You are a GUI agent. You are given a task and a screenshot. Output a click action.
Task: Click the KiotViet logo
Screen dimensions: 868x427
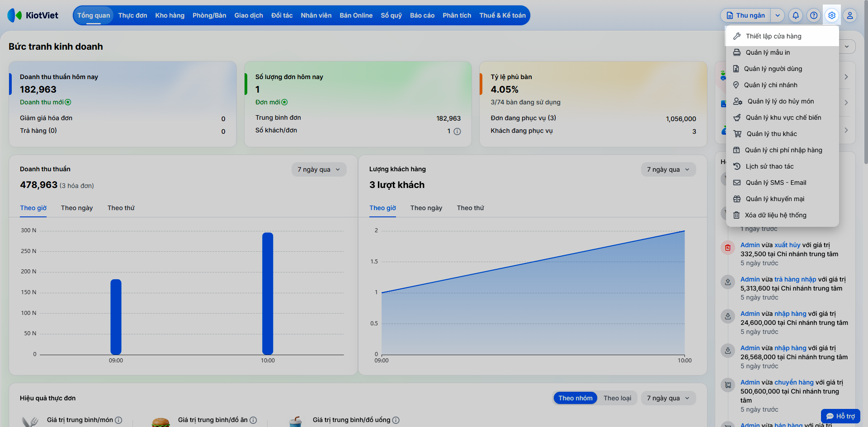(x=33, y=15)
